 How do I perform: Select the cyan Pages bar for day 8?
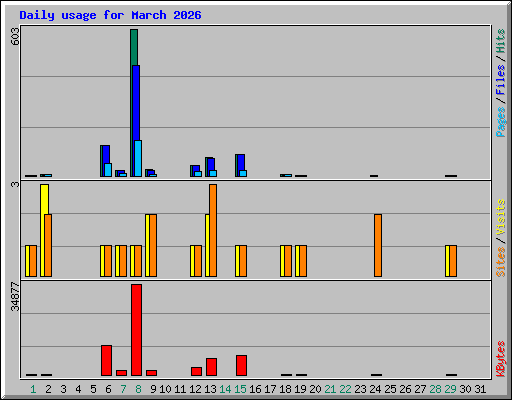(138, 158)
